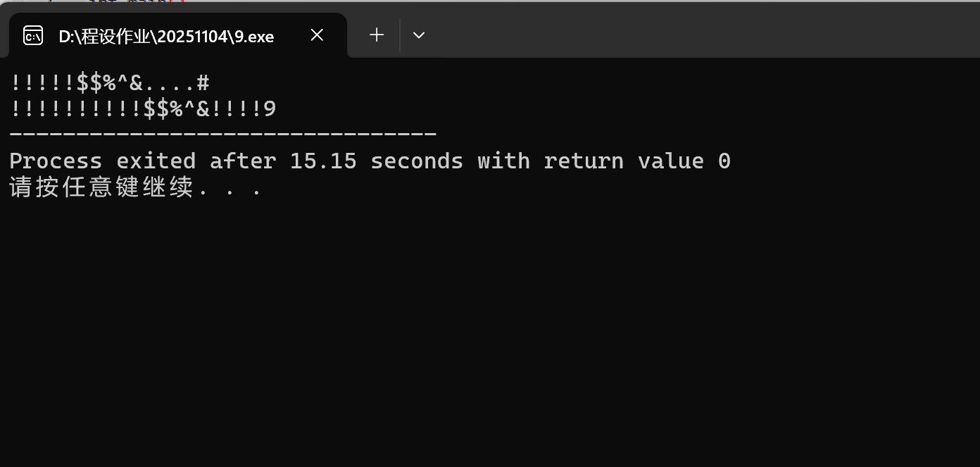Click the word exited in status line
Viewport: 980px width, 467px height.
point(156,161)
